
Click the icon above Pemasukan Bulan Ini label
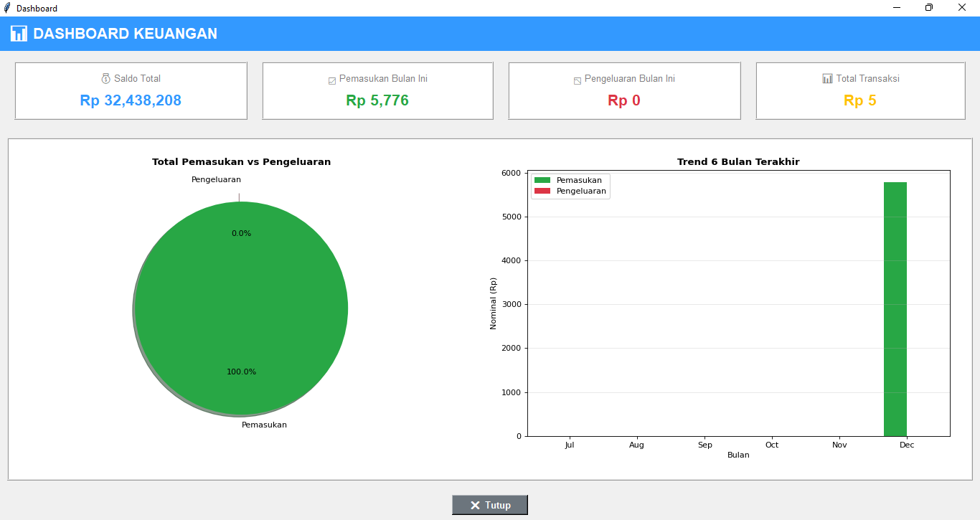(x=332, y=79)
